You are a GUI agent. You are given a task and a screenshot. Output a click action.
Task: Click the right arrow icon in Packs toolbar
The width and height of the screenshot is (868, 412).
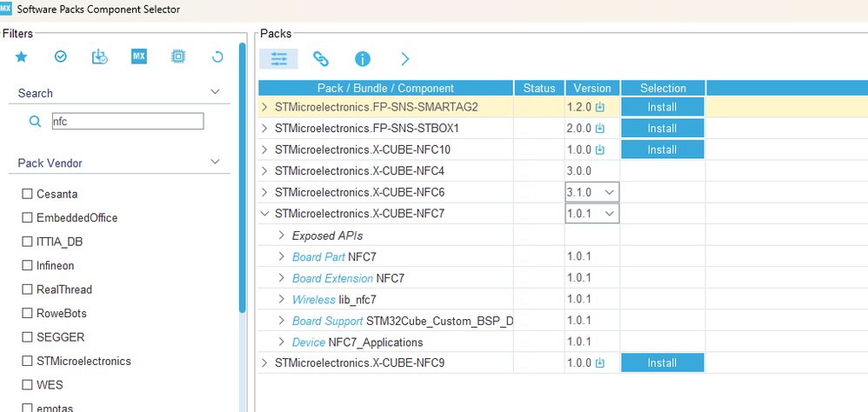pos(405,58)
